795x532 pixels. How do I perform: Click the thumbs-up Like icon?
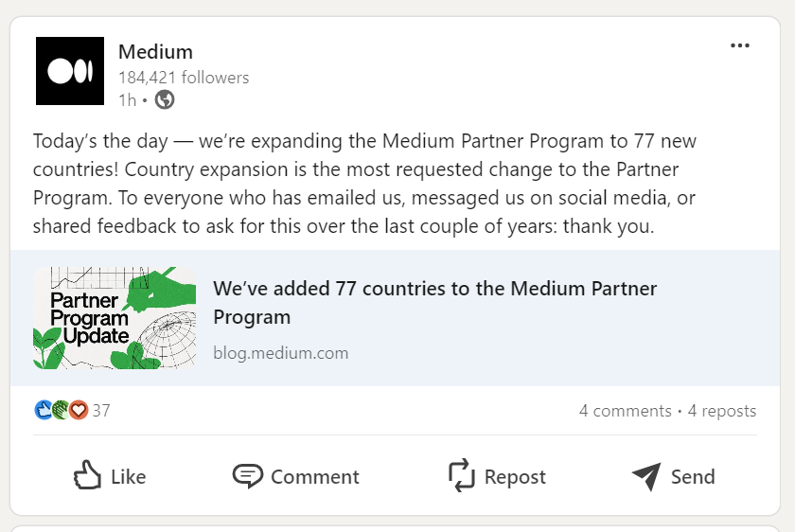click(x=87, y=475)
